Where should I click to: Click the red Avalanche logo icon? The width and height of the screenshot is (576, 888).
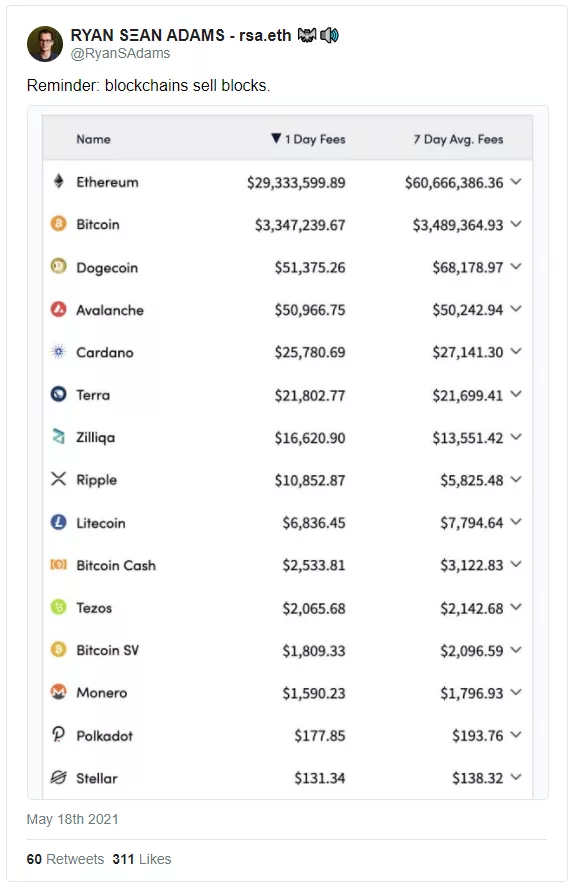[x=58, y=309]
